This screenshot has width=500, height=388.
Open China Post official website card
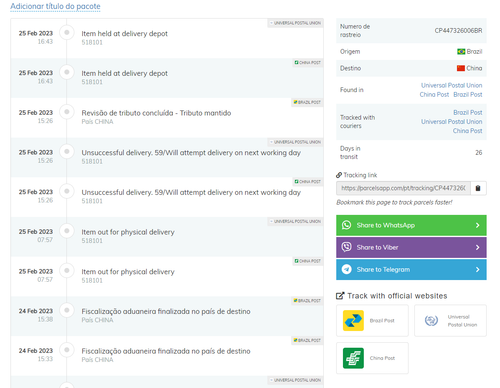pos(372,358)
